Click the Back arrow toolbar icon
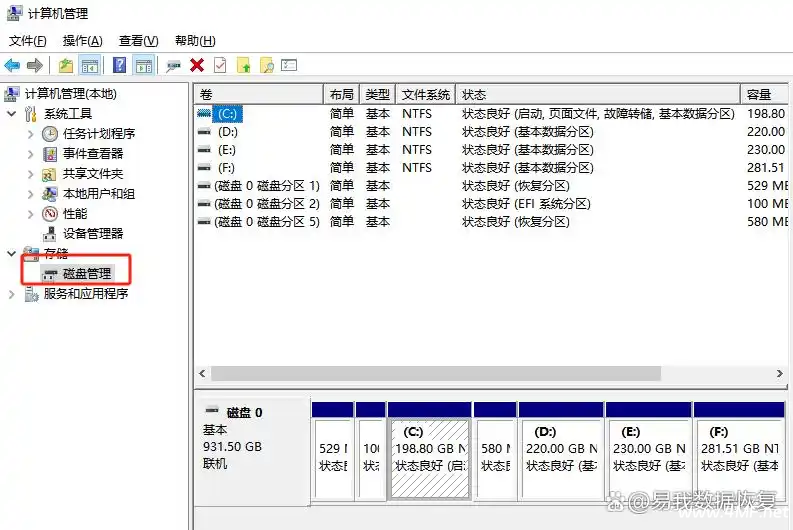This screenshot has width=793, height=530. click(x=12, y=65)
